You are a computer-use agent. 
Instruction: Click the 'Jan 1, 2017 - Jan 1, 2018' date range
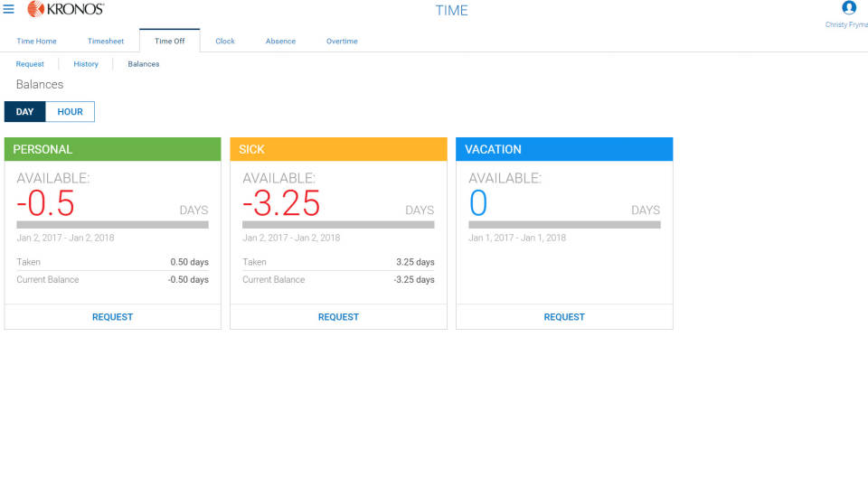pos(517,238)
